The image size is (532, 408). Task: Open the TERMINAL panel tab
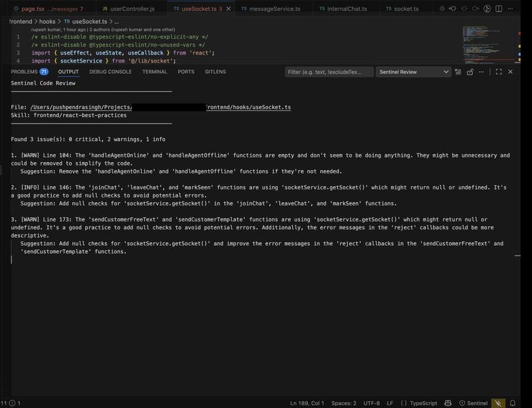pos(154,72)
